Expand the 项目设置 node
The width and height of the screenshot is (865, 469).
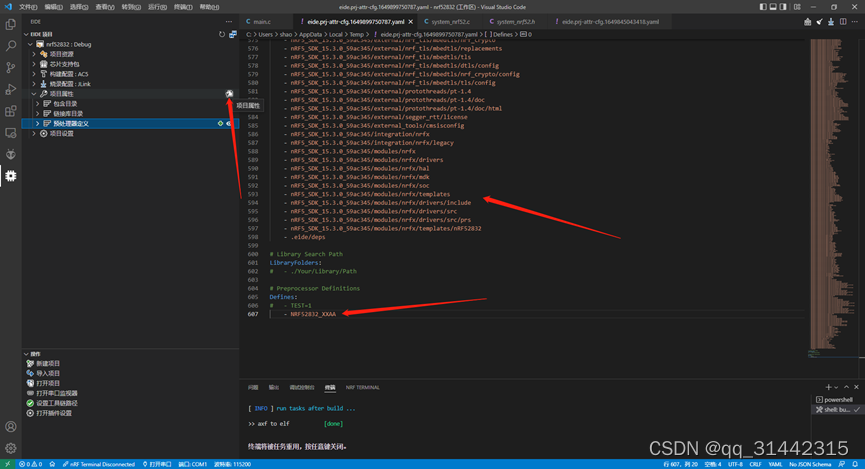click(34, 134)
